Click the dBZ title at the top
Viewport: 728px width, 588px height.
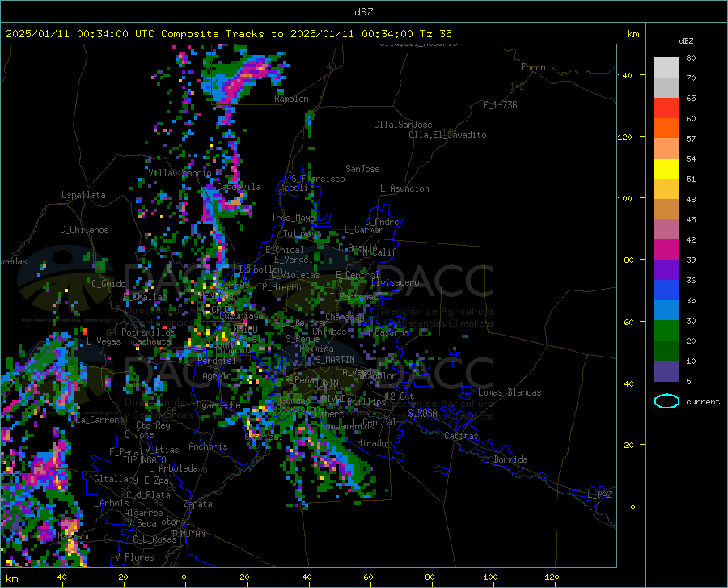[x=363, y=12]
